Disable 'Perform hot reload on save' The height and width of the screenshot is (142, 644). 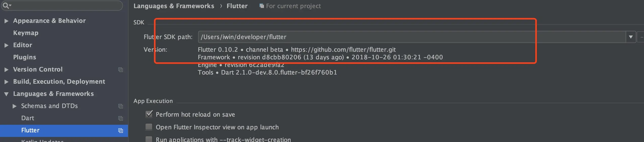(149, 114)
